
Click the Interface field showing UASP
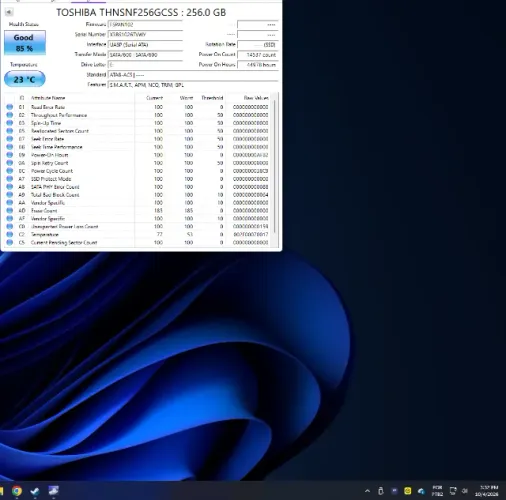(145, 45)
